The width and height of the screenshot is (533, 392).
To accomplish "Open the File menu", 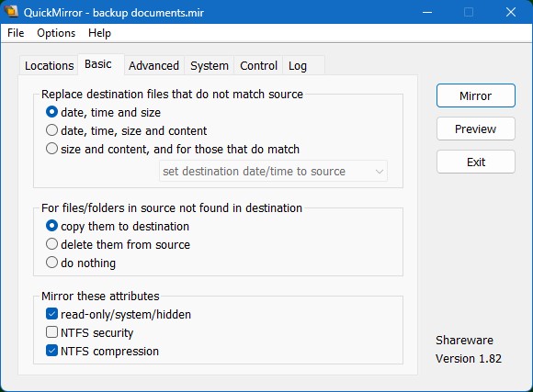I will click(x=16, y=33).
